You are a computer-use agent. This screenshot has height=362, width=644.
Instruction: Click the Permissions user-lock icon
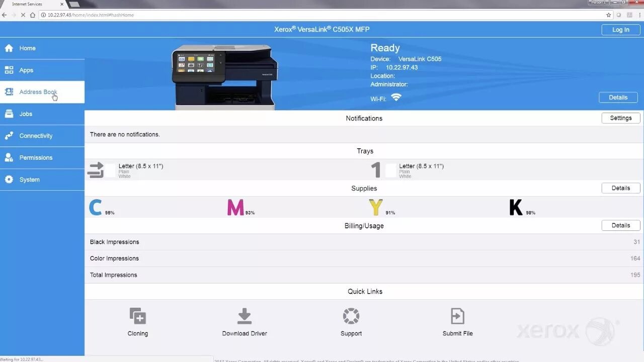point(9,158)
